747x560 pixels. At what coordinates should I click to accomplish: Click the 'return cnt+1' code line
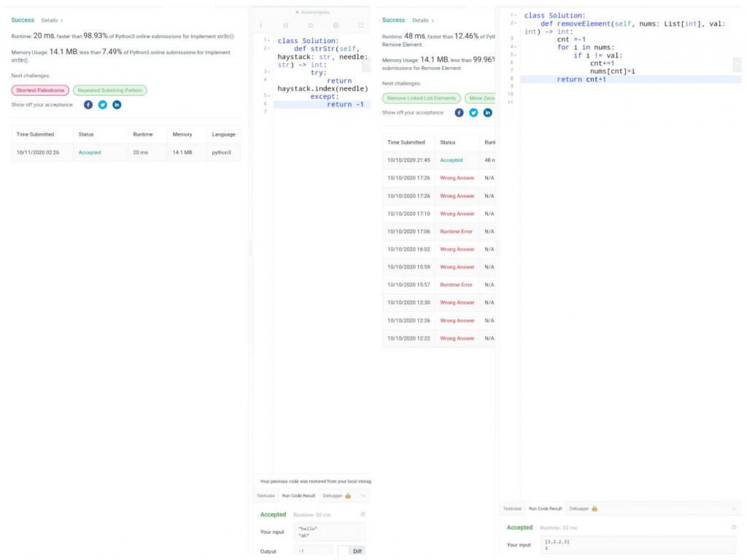(581, 79)
